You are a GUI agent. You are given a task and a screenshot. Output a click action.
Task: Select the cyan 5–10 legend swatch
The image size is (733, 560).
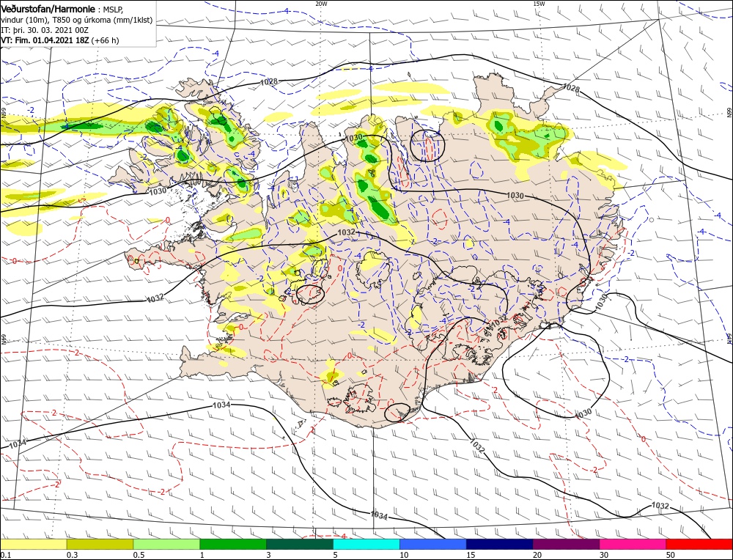pyautogui.click(x=366, y=544)
